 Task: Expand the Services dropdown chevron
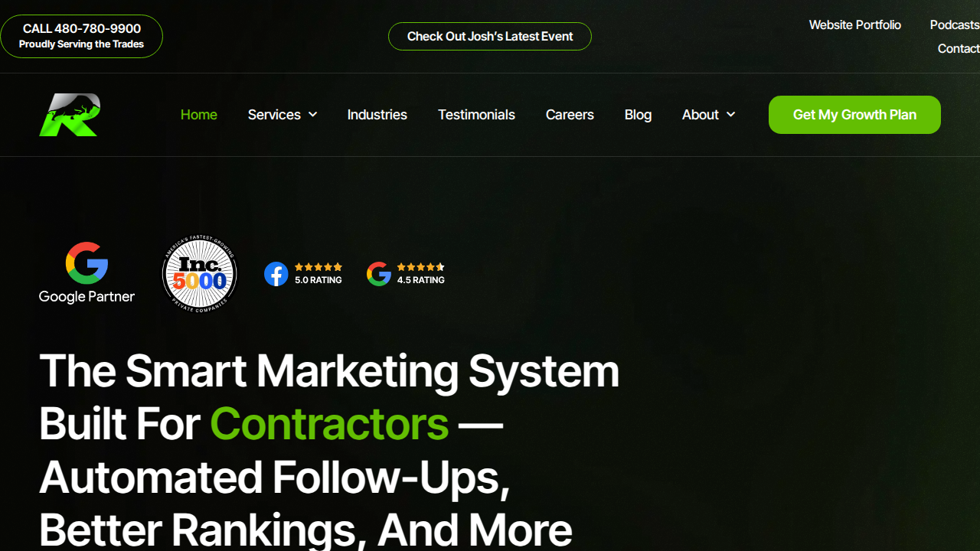[312, 115]
